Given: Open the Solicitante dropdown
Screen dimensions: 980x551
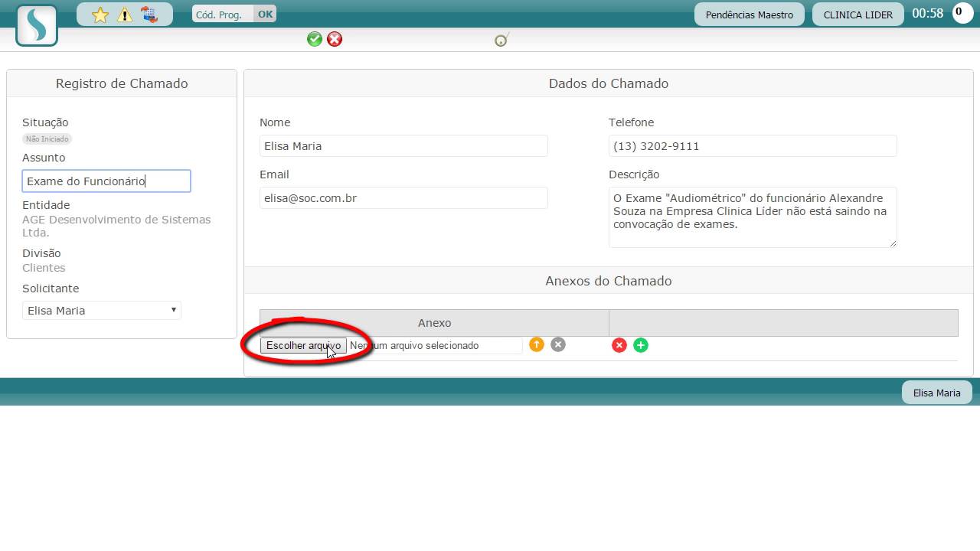Looking at the screenshot, I should (x=102, y=310).
